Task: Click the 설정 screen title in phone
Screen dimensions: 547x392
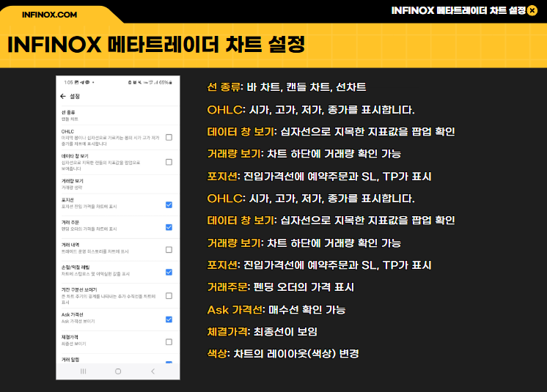Action: coord(75,96)
